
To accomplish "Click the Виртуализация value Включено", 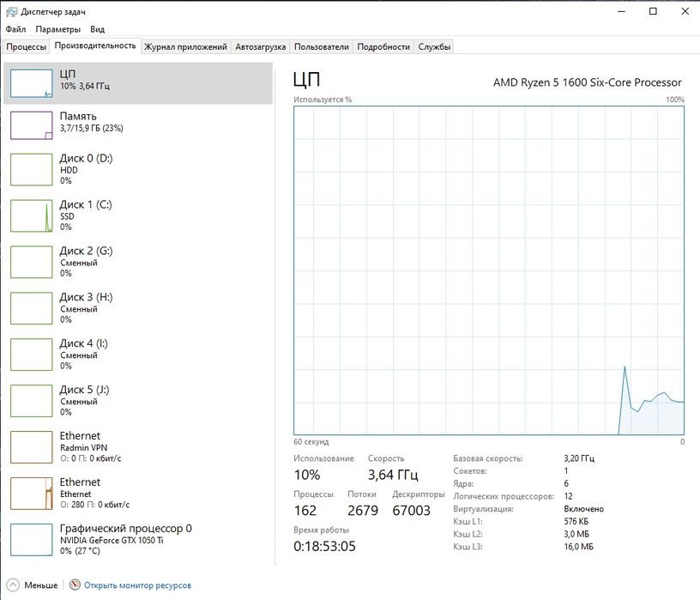I will pos(584,509).
